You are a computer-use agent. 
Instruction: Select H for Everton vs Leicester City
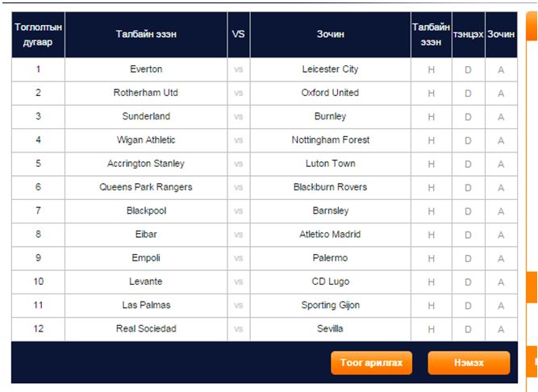point(432,69)
